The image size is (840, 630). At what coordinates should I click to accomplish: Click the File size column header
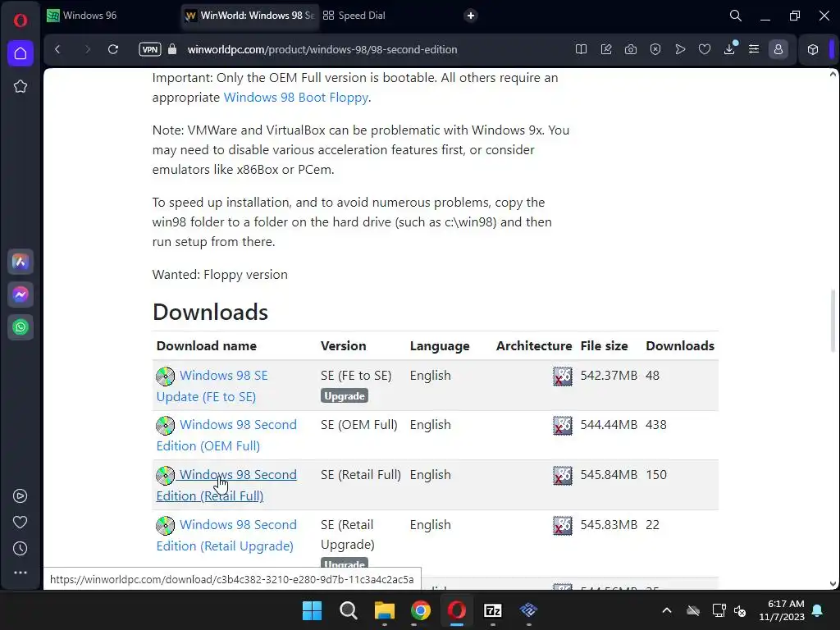coord(605,346)
